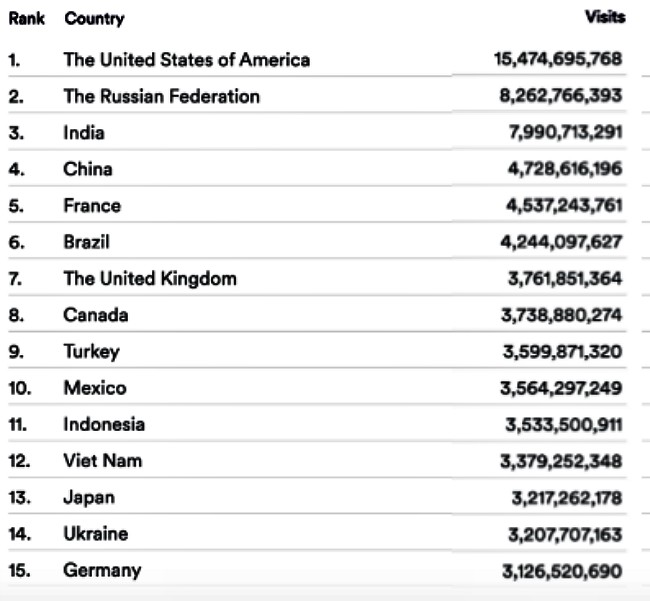Click on China country name
The image size is (650, 601).
(87, 169)
